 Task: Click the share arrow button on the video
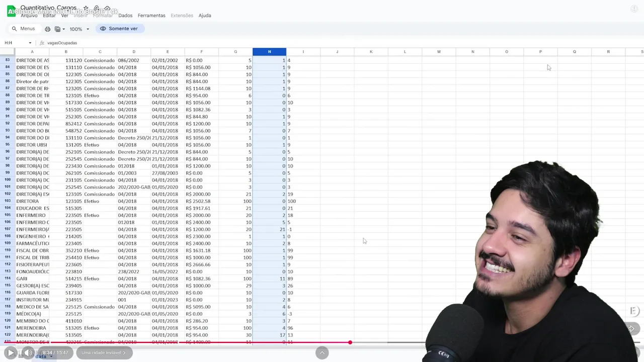point(631,328)
